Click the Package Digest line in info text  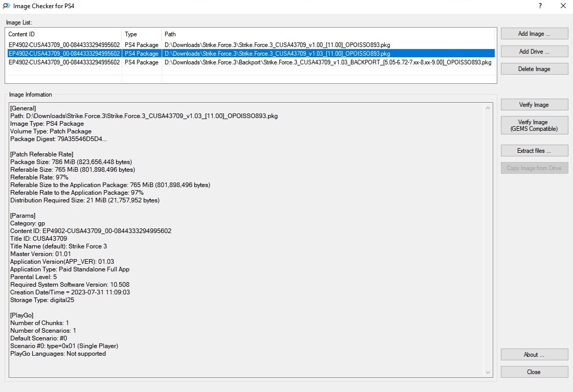click(58, 139)
